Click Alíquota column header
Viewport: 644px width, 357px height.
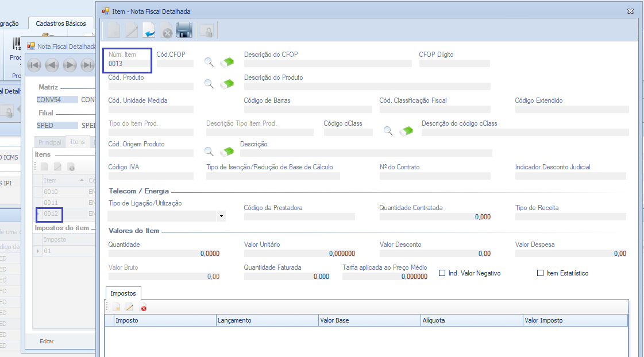(x=472, y=320)
